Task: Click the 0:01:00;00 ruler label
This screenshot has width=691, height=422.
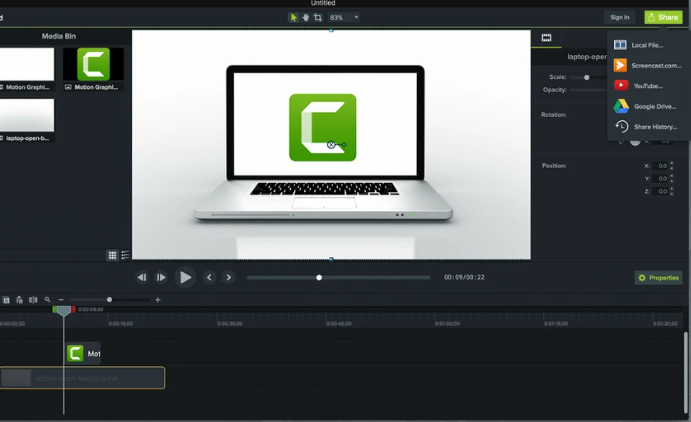Action: [x=447, y=324]
